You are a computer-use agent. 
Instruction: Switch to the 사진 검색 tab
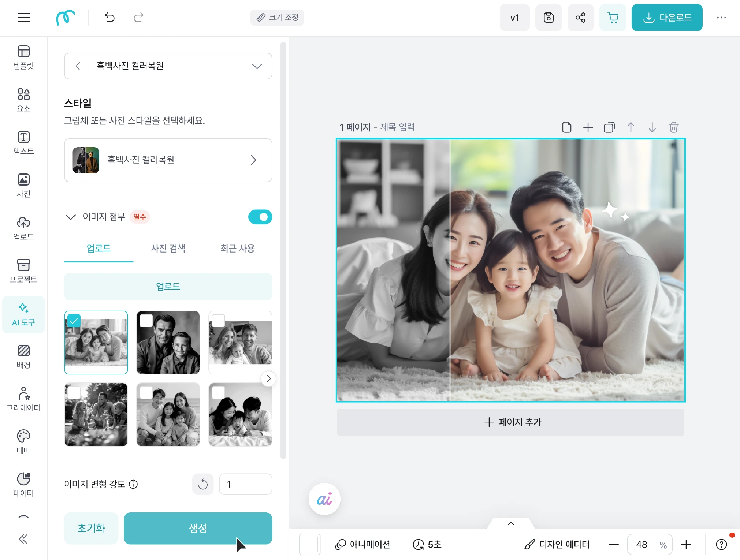tap(168, 249)
